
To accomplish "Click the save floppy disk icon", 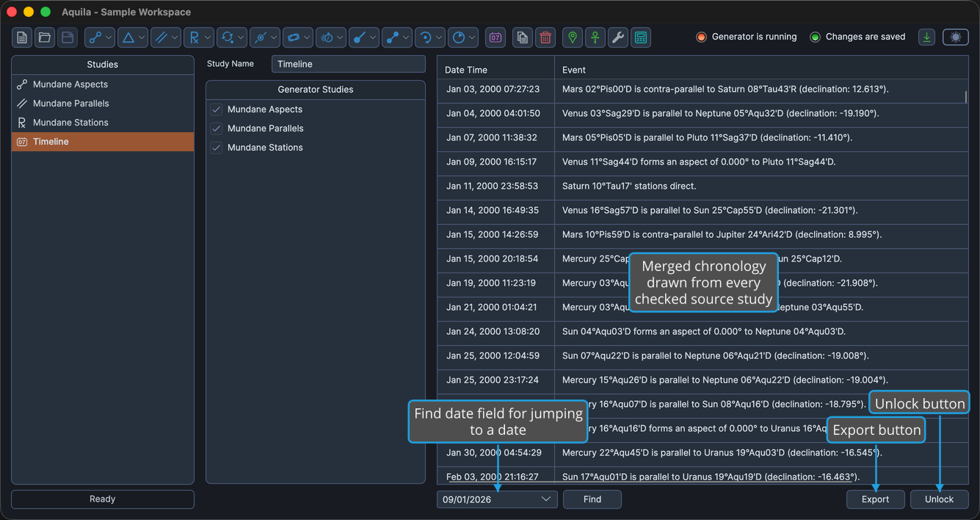I will coord(68,37).
